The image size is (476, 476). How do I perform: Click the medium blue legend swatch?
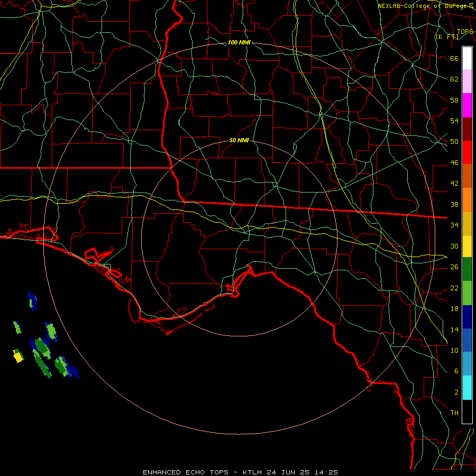[x=467, y=340]
